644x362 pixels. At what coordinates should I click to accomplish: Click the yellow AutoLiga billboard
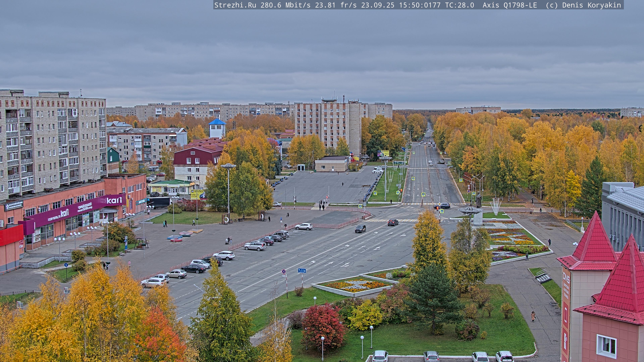(x=197, y=194)
